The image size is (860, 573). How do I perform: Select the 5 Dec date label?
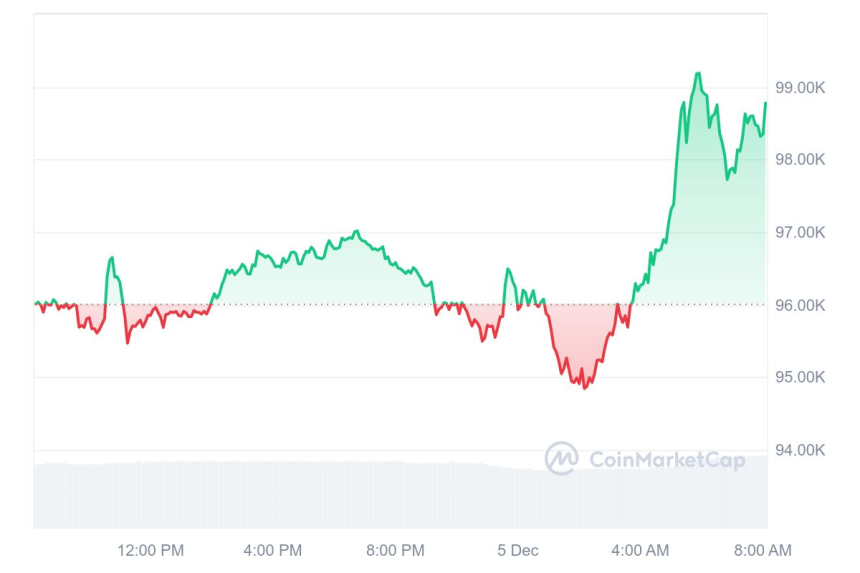click(516, 550)
